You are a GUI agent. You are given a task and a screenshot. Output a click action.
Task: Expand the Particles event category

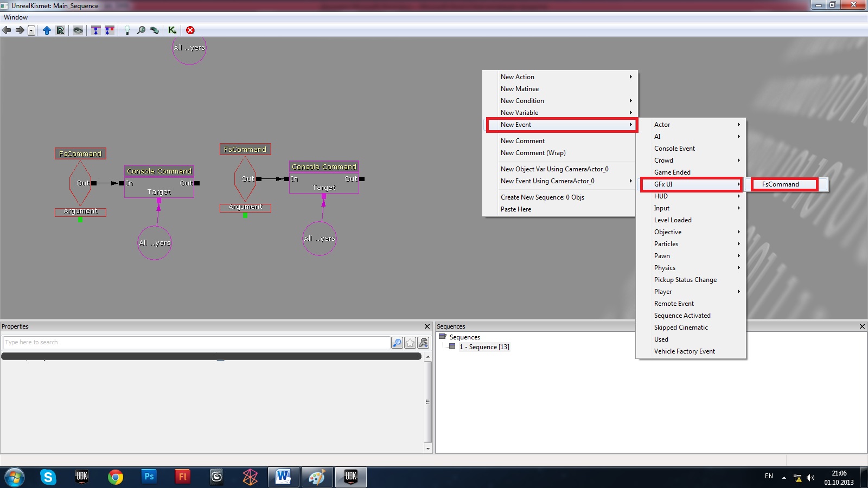click(x=691, y=244)
